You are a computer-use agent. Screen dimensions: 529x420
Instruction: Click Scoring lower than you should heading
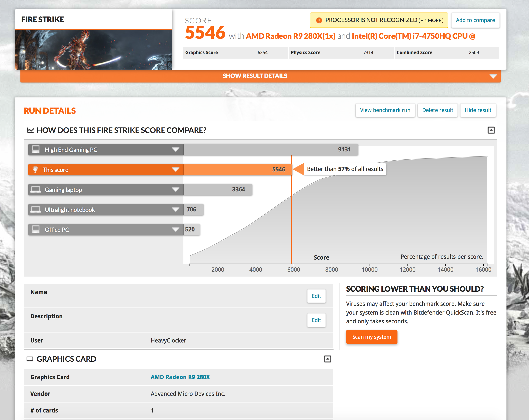coord(415,289)
